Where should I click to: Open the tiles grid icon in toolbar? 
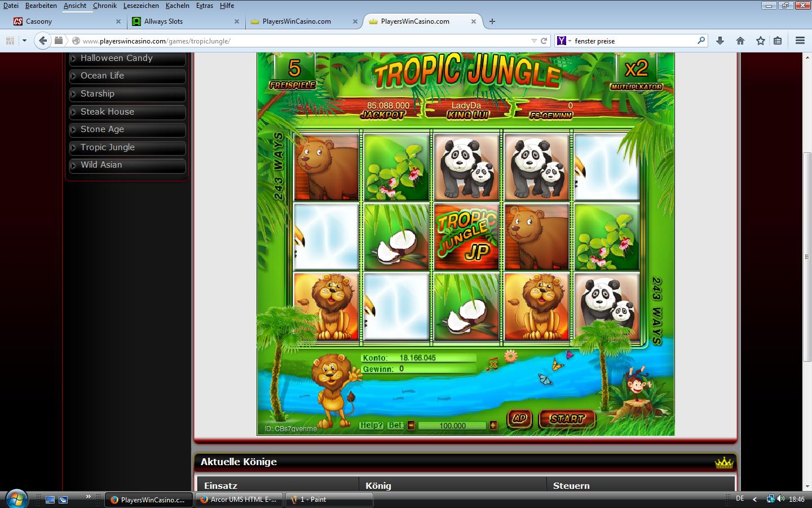pyautogui.click(x=10, y=41)
